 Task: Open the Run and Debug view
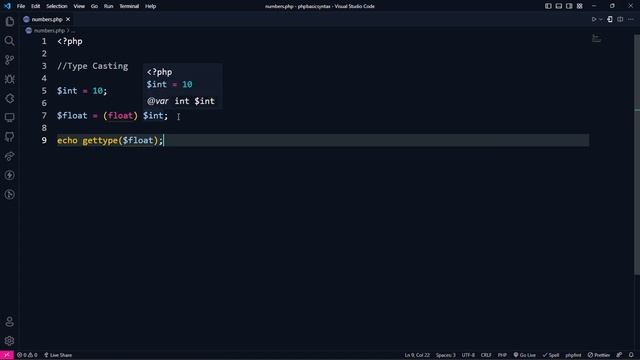pyautogui.click(x=9, y=79)
